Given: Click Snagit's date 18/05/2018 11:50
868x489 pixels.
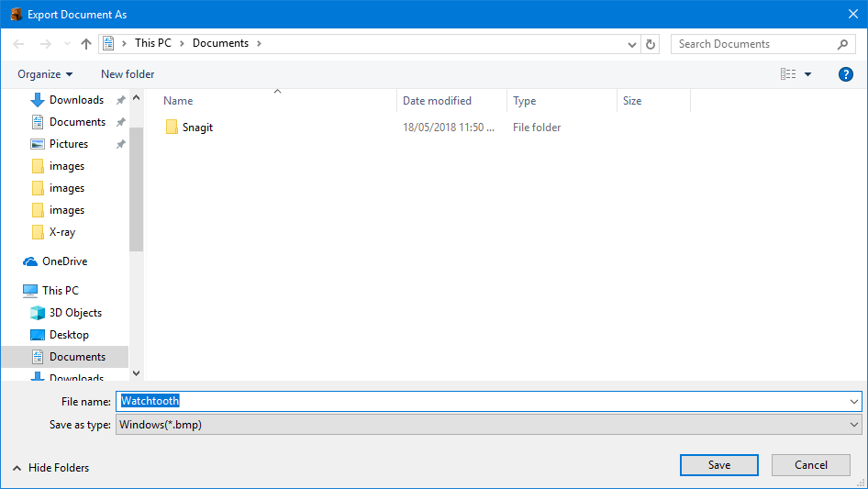Looking at the screenshot, I should click(x=449, y=128).
